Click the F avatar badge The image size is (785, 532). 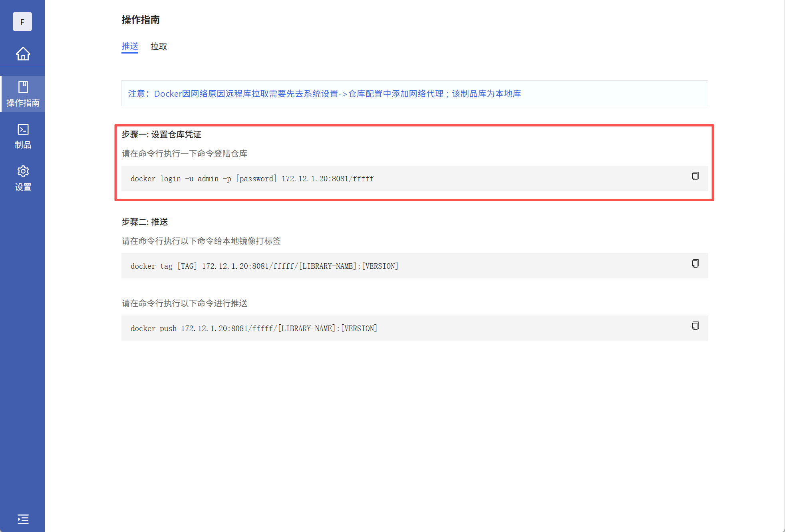(x=22, y=22)
